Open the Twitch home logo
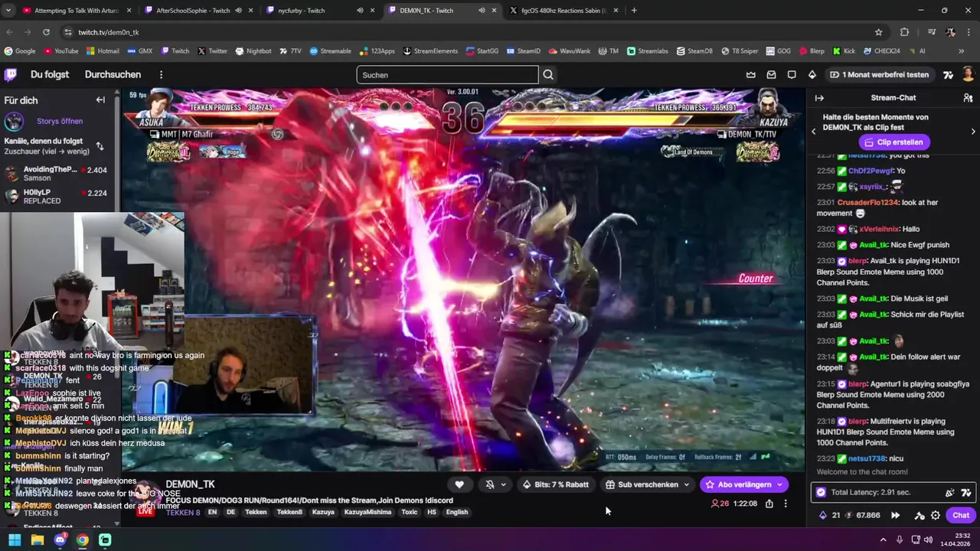The image size is (980, 551). [x=11, y=74]
